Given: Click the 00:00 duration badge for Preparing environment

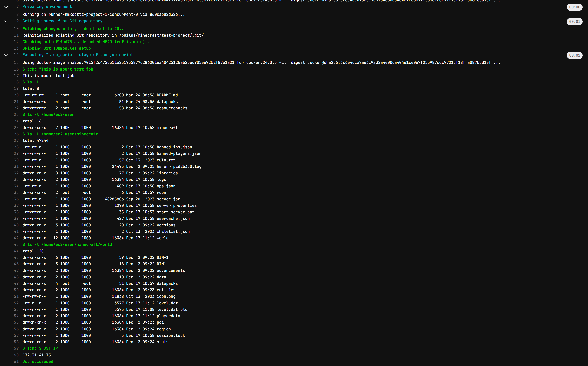Looking at the screenshot, I should coord(574,7).
